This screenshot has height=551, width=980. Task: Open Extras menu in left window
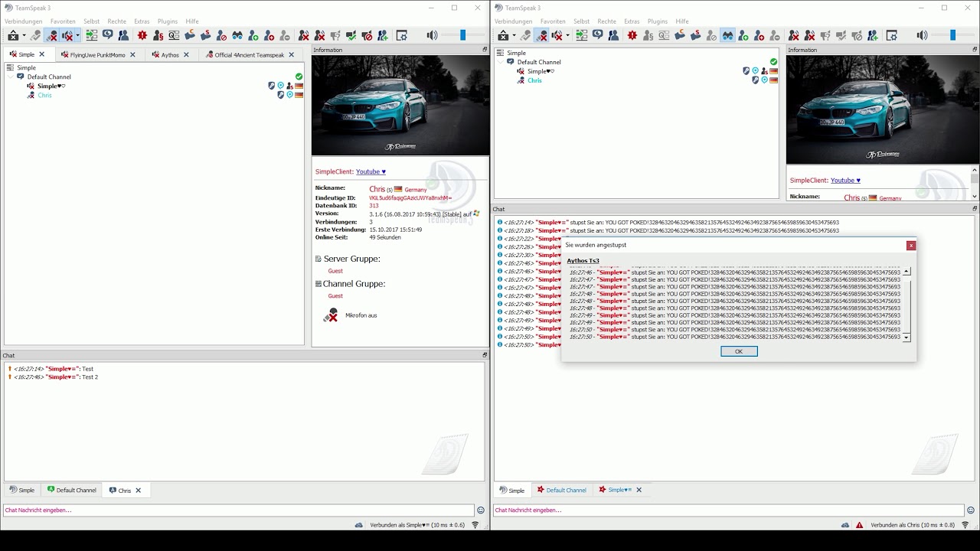coord(142,21)
